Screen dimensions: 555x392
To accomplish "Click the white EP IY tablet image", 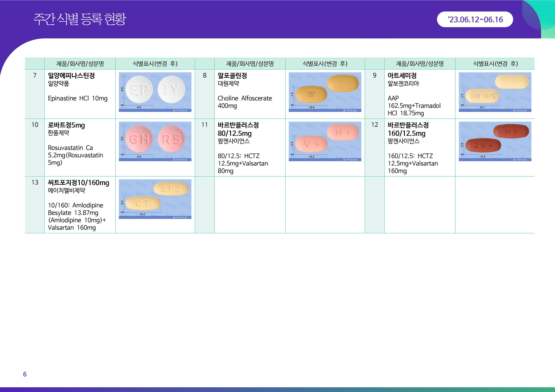I will click(155, 92).
